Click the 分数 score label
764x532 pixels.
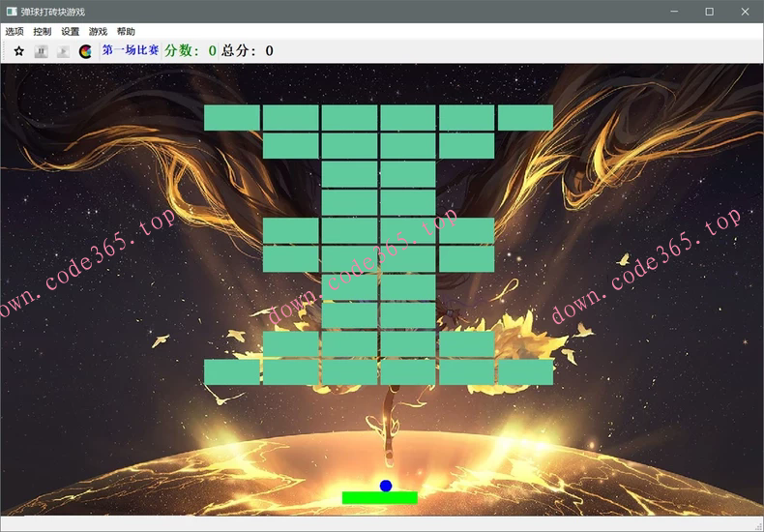191,50
